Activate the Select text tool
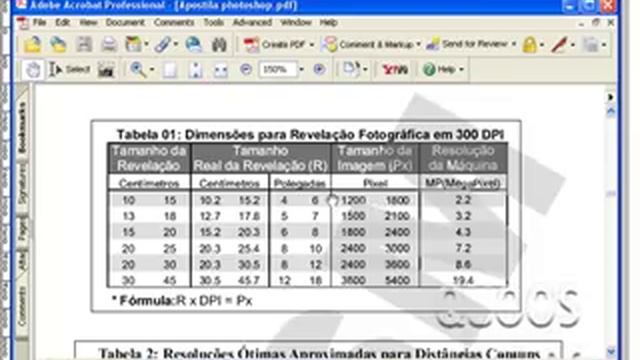This screenshot has height=360, width=640. 69,69
